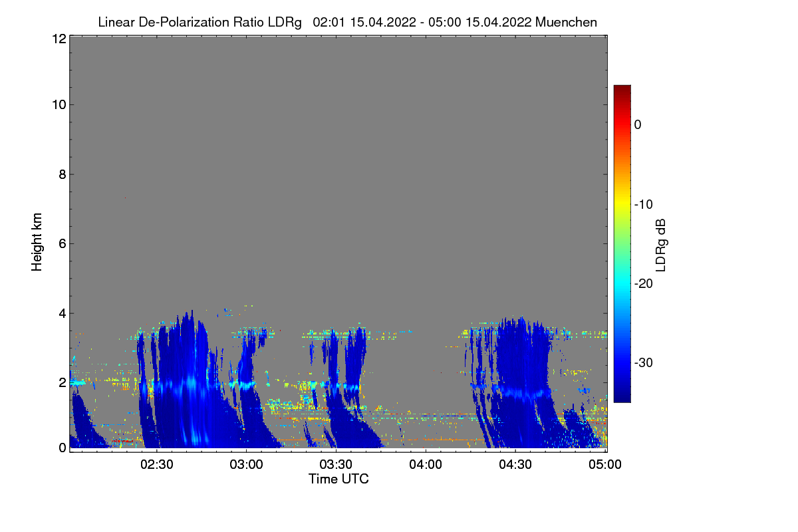Click the colorbar tick label '-10'
Image resolution: width=798 pixels, height=532 pixels.
(x=643, y=204)
